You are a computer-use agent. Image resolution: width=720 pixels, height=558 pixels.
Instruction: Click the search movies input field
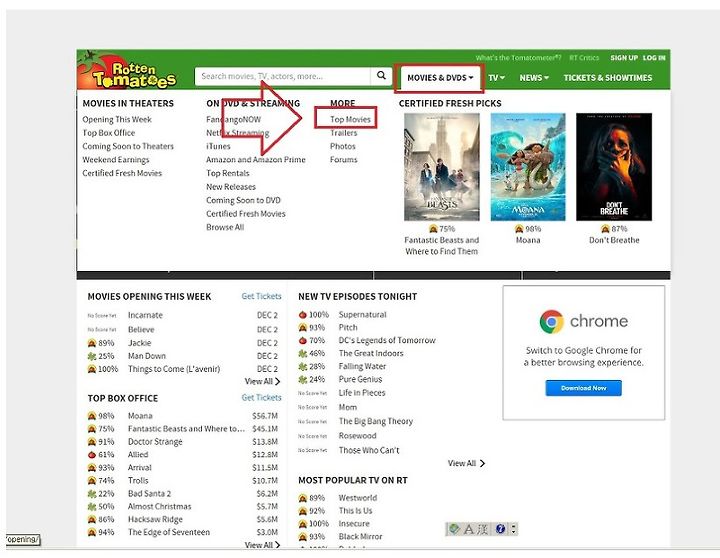coord(282,76)
